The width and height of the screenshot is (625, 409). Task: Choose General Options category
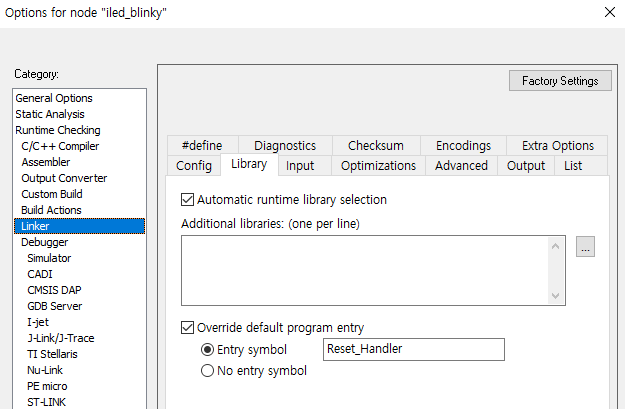(x=54, y=98)
